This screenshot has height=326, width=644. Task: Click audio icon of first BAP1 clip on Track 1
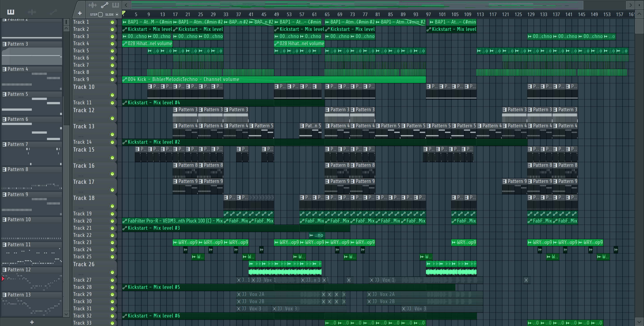[125, 22]
